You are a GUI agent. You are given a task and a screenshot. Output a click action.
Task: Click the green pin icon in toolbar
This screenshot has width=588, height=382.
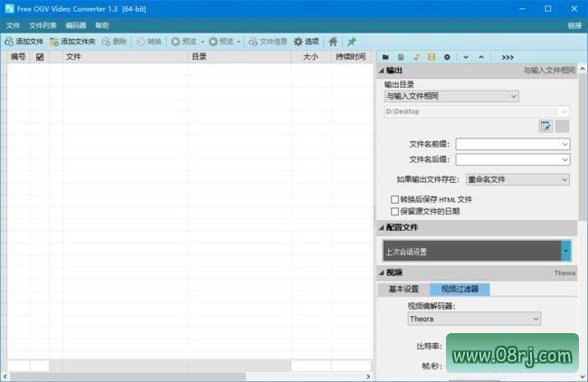(352, 42)
